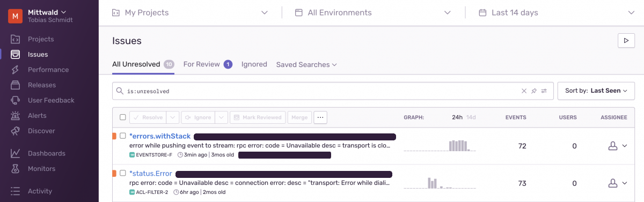Screen dimensions: 644x202
Task: Open the *errors.withStack issue link
Action: click(160, 136)
